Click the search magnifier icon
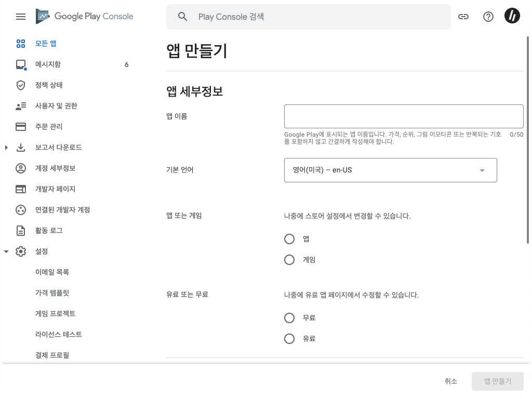Viewport: 532px width, 399px height. (182, 17)
